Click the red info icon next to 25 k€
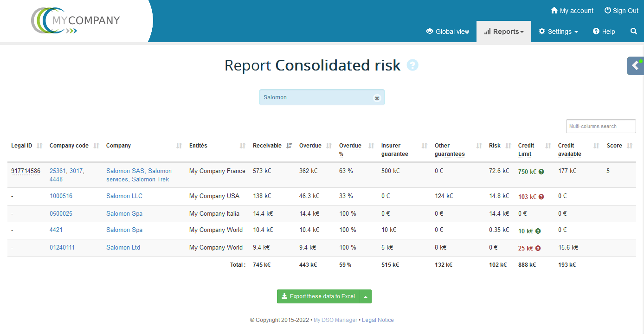 click(538, 248)
